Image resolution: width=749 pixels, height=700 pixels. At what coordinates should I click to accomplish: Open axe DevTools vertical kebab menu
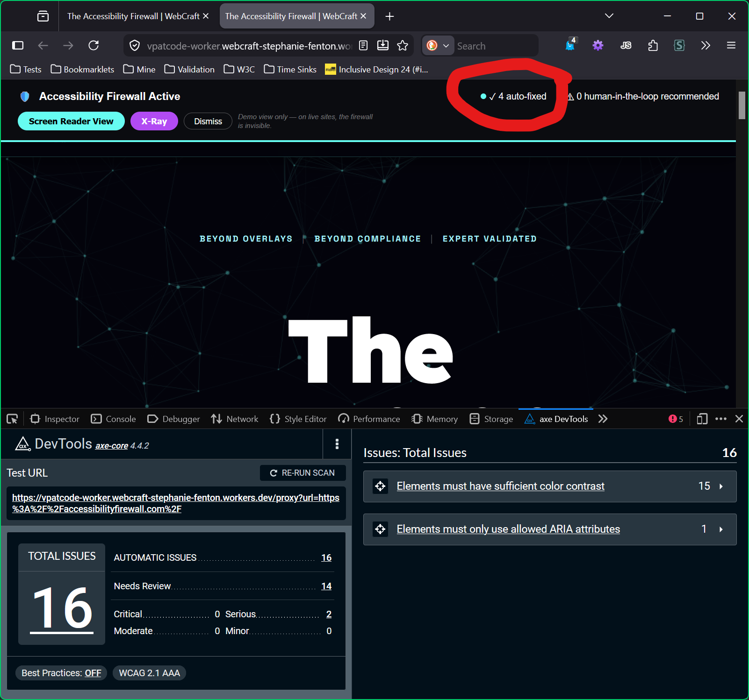(x=337, y=444)
